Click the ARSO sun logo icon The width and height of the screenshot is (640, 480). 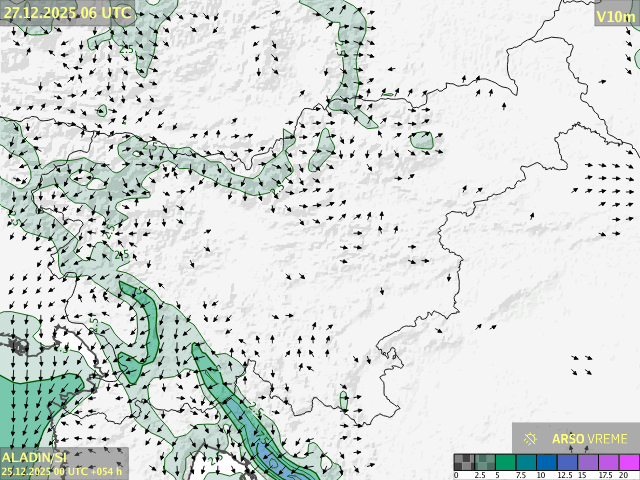(x=530, y=438)
